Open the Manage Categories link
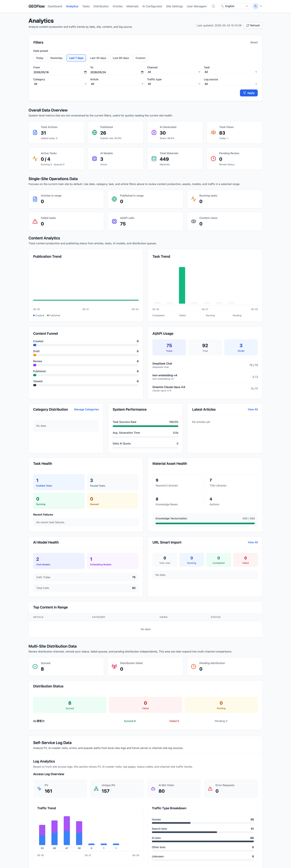 pyautogui.click(x=86, y=409)
